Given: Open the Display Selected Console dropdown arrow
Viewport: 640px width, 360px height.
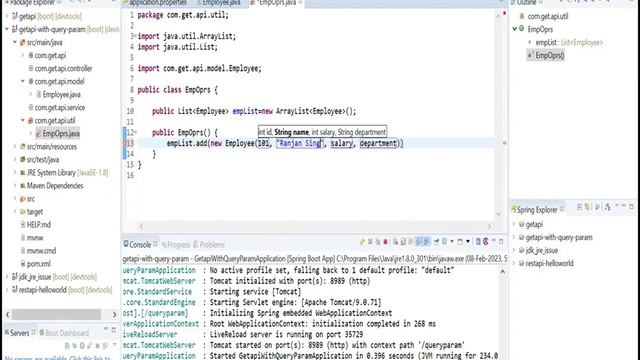Looking at the screenshot, I should (x=452, y=242).
